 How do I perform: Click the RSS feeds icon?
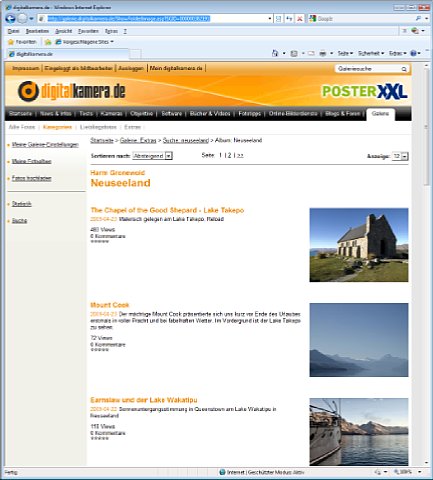click(294, 53)
